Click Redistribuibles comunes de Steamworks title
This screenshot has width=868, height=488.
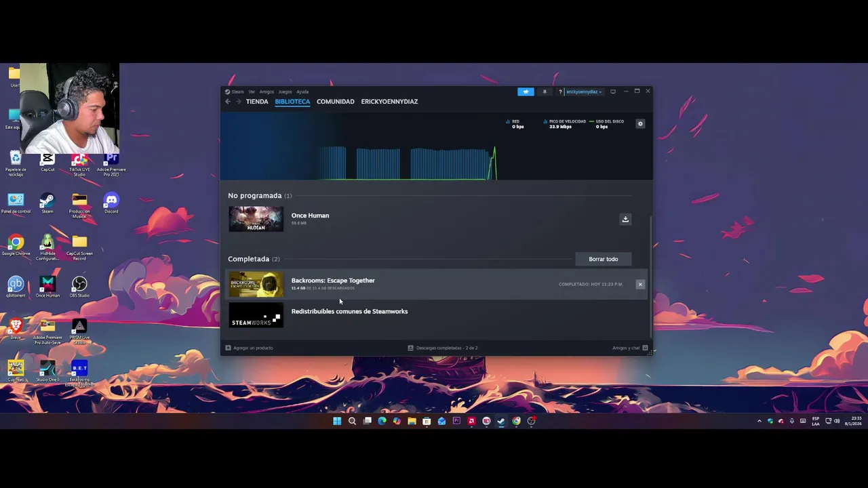[x=349, y=312]
